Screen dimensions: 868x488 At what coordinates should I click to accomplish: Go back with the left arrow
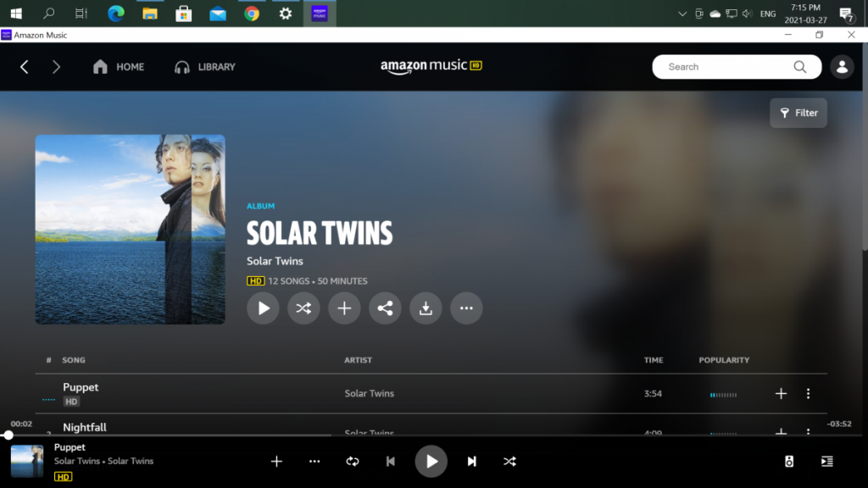(25, 67)
